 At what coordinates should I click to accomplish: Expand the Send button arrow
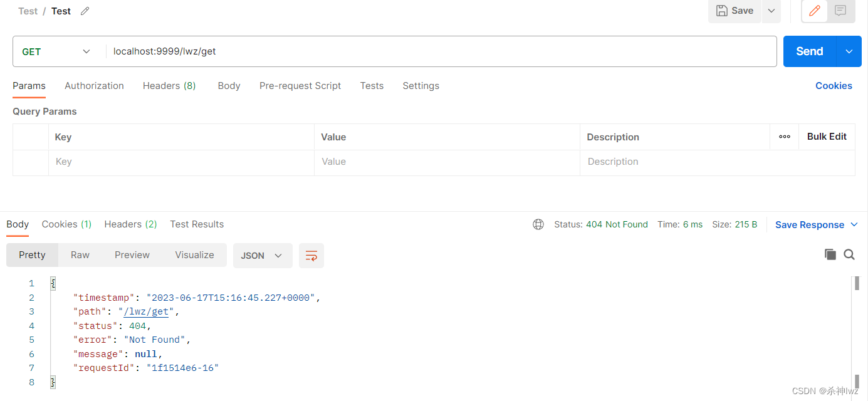[x=849, y=51]
